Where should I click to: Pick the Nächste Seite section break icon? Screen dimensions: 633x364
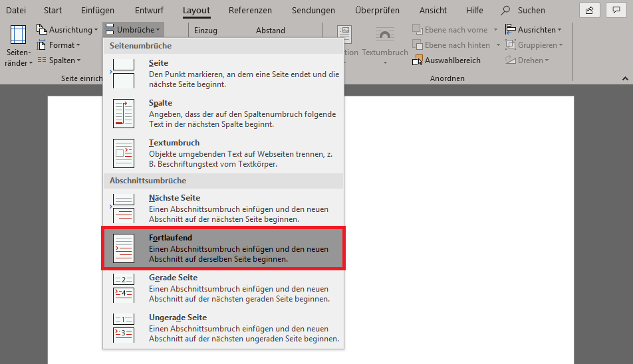click(123, 208)
